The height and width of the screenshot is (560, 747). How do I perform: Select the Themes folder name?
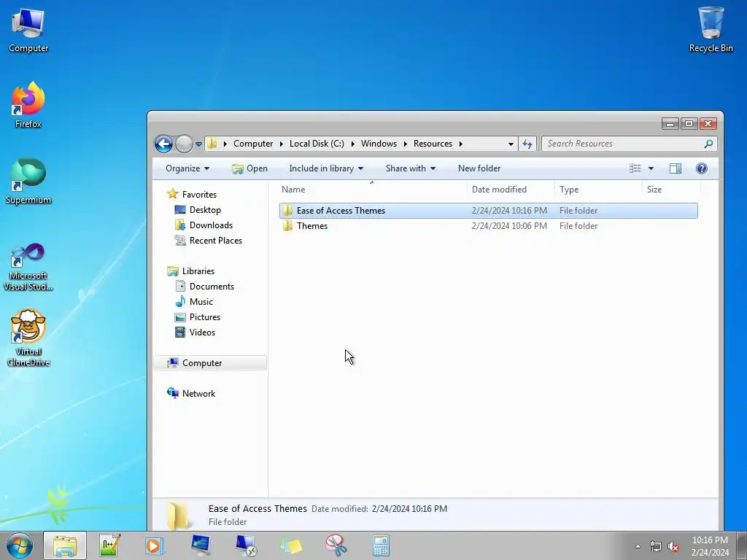click(x=312, y=226)
